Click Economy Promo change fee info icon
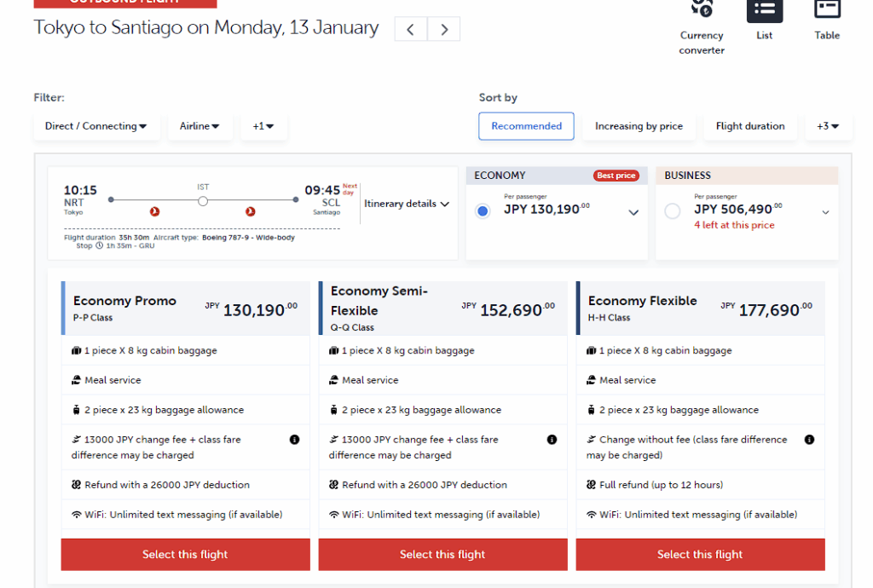Viewport: 873px width, 588px height. tap(294, 440)
